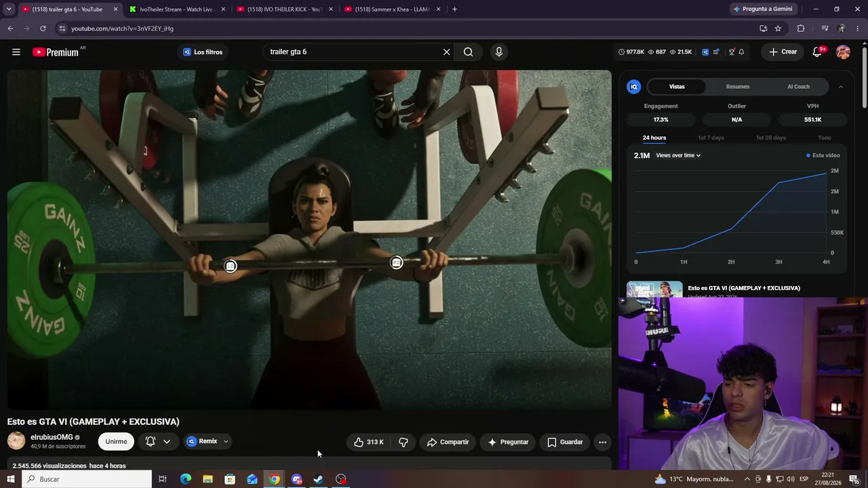
Task: Expand the Remix dropdown
Action: pyautogui.click(x=226, y=441)
